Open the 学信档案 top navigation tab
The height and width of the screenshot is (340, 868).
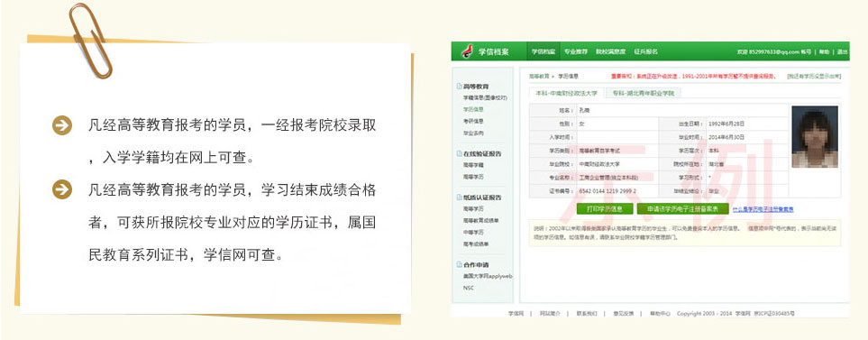pyautogui.click(x=543, y=51)
